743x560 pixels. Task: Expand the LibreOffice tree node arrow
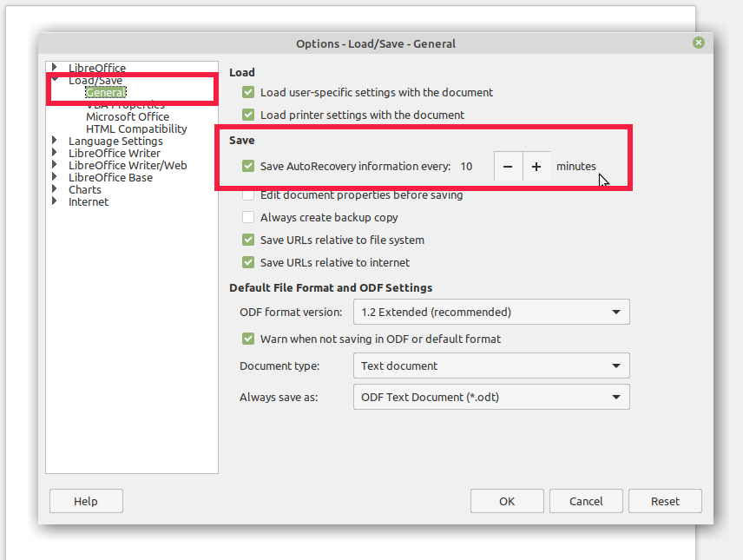(55, 67)
